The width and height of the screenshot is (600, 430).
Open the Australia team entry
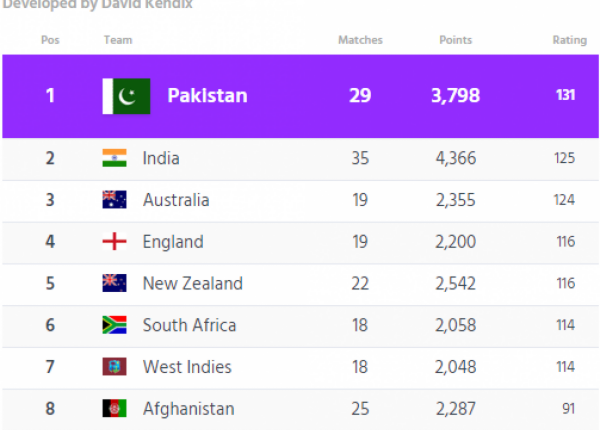pos(176,200)
